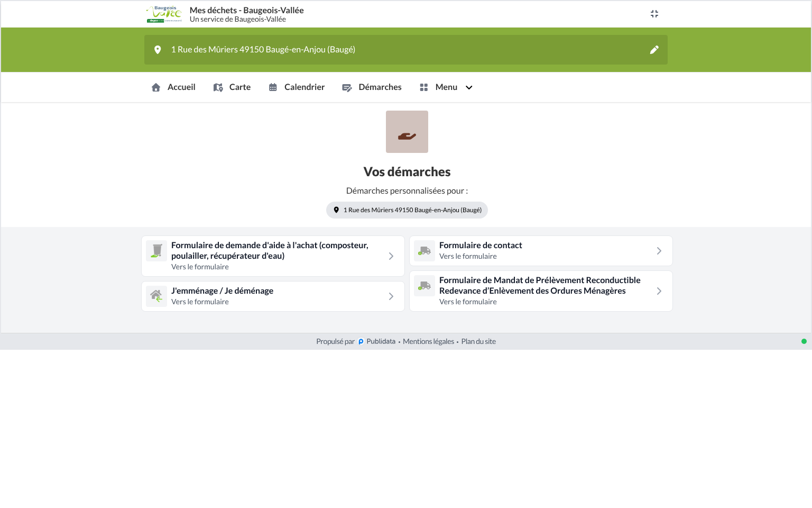Click the exit fullscreen icon
812x508 pixels.
click(654, 14)
